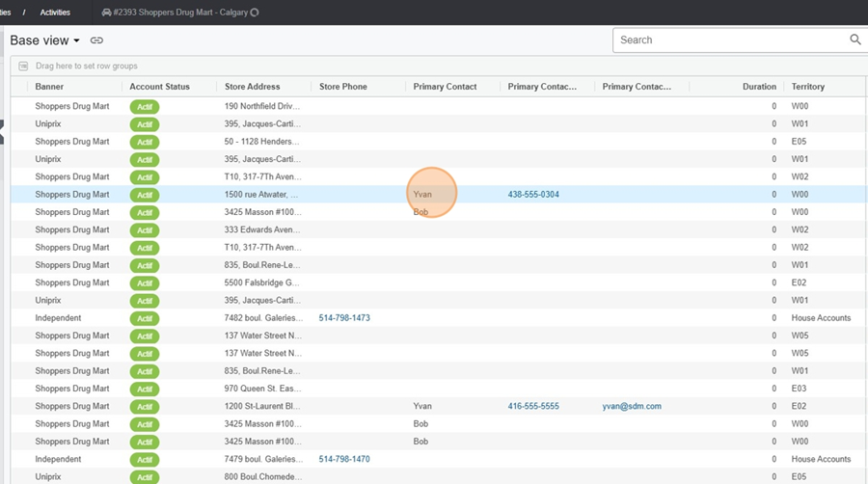Click phone link 416-555-5555
The image size is (868, 484).
533,406
